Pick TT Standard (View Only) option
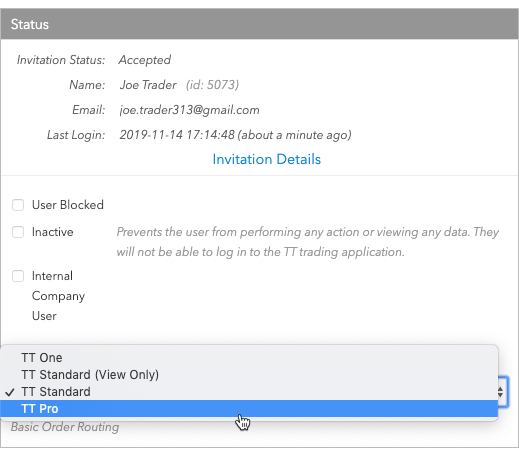The image size is (519, 458). point(249,375)
